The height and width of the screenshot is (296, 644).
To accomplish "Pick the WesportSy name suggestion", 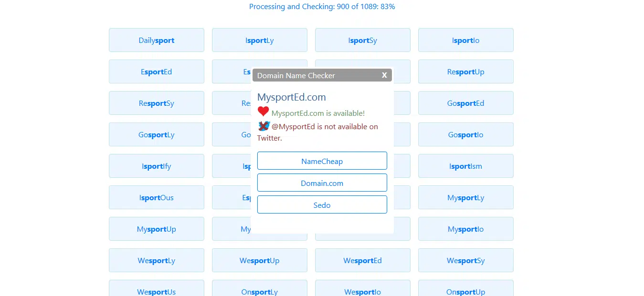I will coord(465,261).
